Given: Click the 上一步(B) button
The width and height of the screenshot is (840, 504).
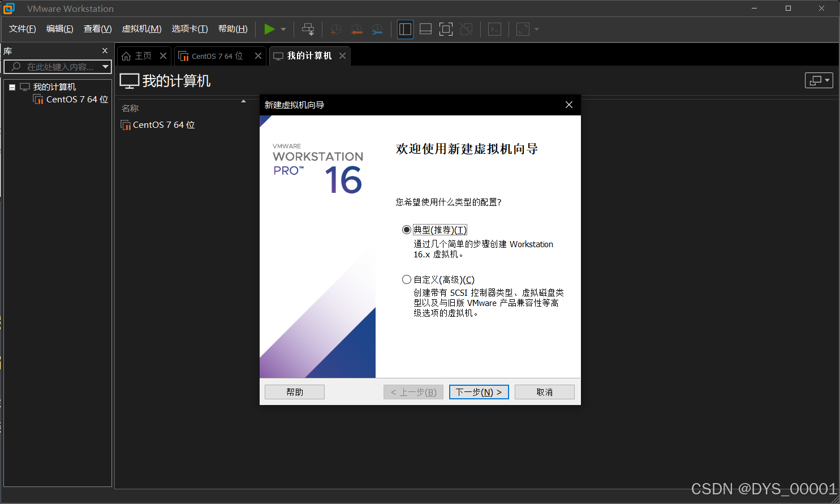Looking at the screenshot, I should (x=413, y=392).
